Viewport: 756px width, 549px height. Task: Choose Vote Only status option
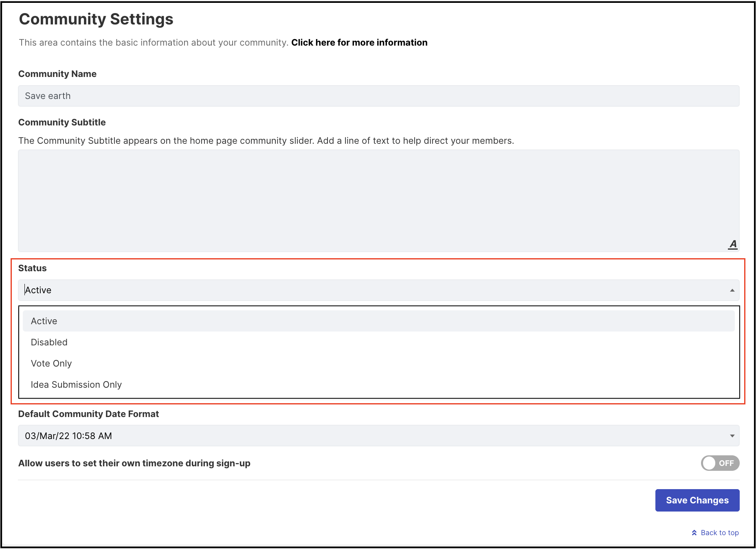click(x=379, y=363)
